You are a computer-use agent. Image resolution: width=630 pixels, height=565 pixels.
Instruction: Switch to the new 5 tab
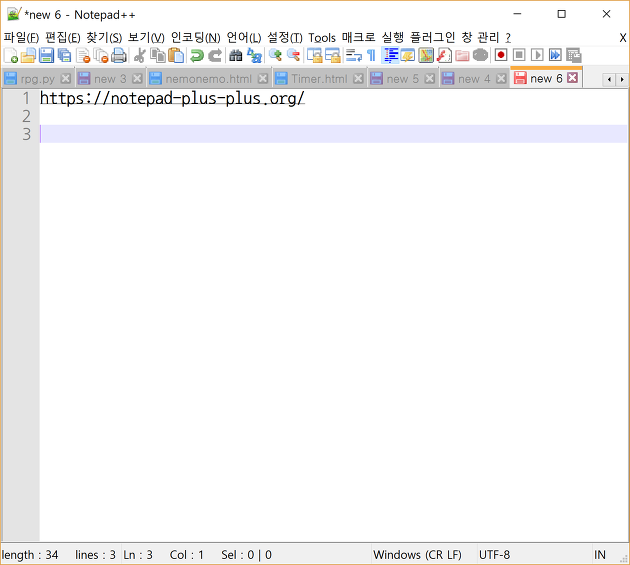[x=402, y=79]
